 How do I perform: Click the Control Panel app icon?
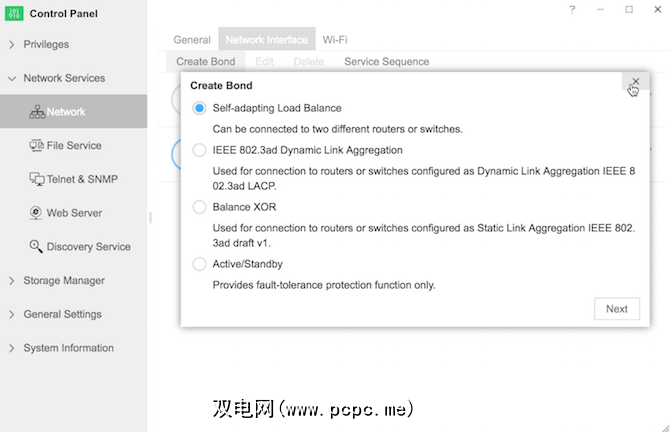click(15, 13)
